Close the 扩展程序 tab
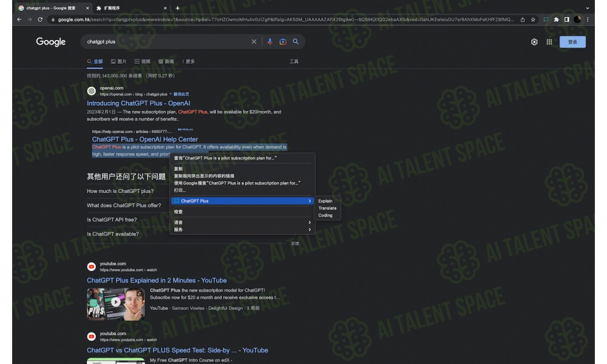 click(165, 8)
